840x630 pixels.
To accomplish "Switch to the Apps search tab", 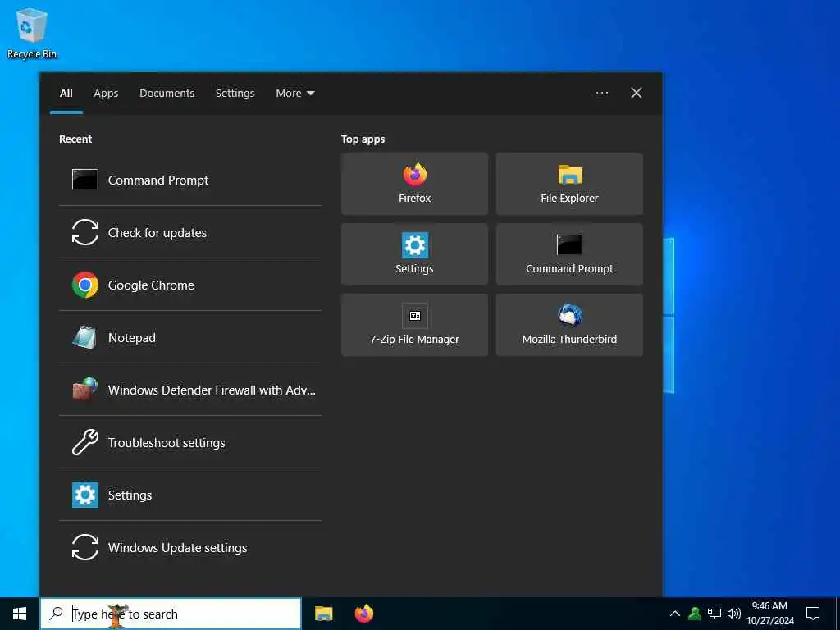I will coord(106,94).
